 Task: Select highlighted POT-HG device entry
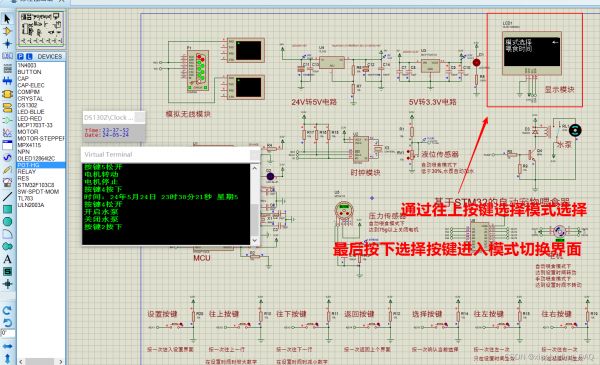(x=41, y=165)
